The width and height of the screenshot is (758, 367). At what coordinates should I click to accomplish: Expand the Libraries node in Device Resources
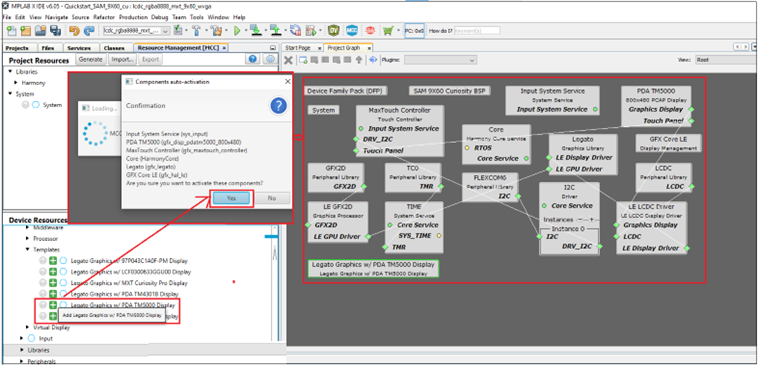tap(22, 350)
